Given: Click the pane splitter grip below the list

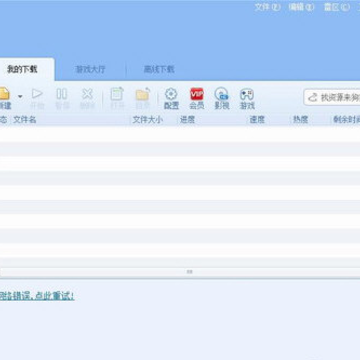Looking at the screenshot, I should pos(190,272).
